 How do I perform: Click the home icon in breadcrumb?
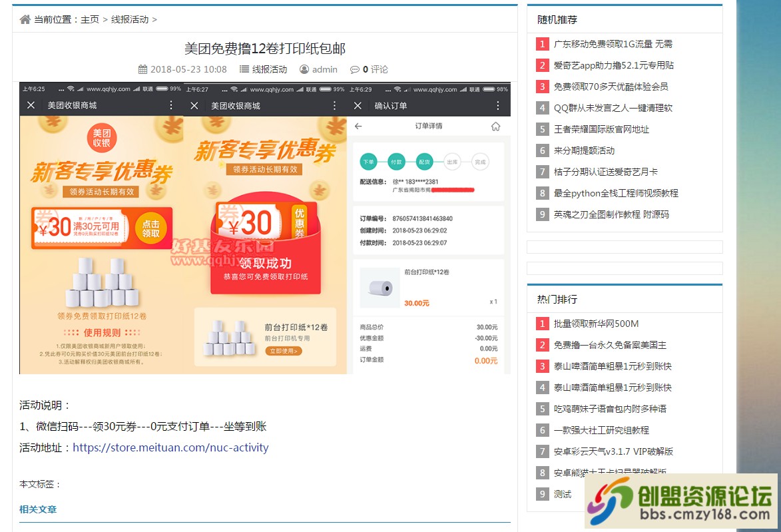pos(25,19)
